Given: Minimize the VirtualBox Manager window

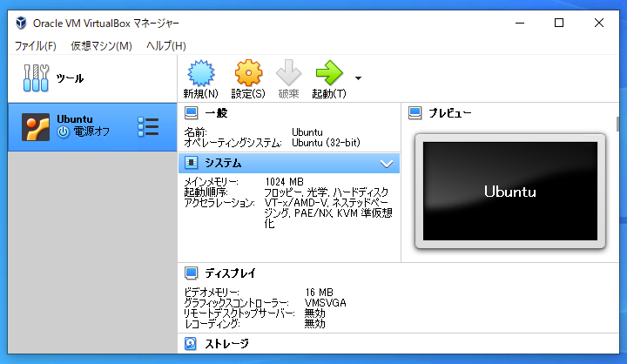Looking at the screenshot, I should [x=520, y=24].
